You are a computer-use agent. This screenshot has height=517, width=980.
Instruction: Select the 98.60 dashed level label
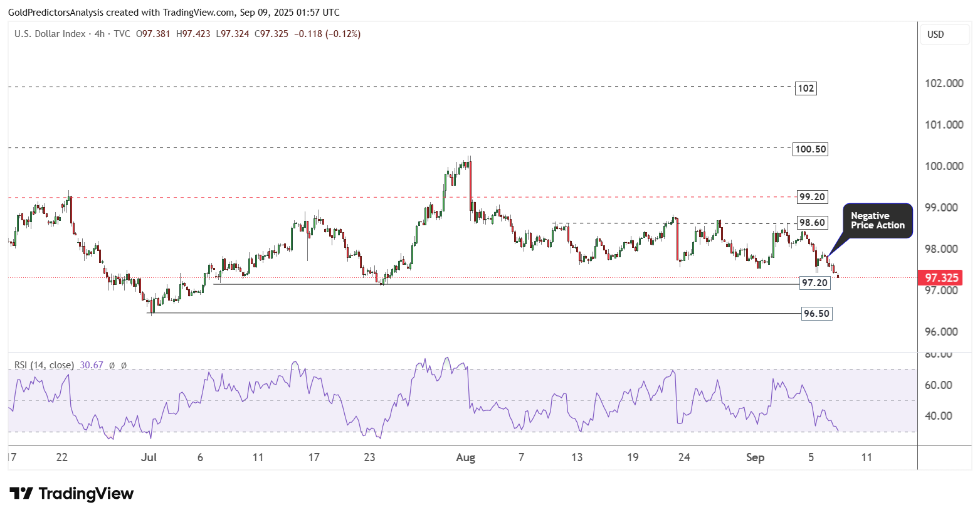(x=811, y=223)
